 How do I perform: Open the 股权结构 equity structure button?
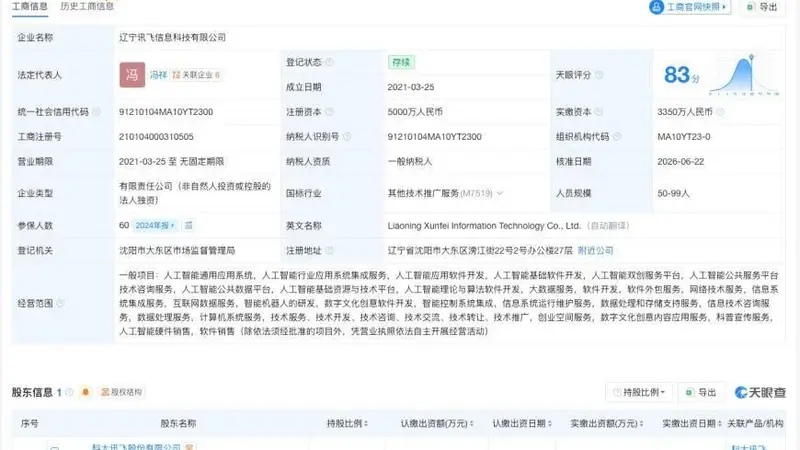click(x=121, y=392)
